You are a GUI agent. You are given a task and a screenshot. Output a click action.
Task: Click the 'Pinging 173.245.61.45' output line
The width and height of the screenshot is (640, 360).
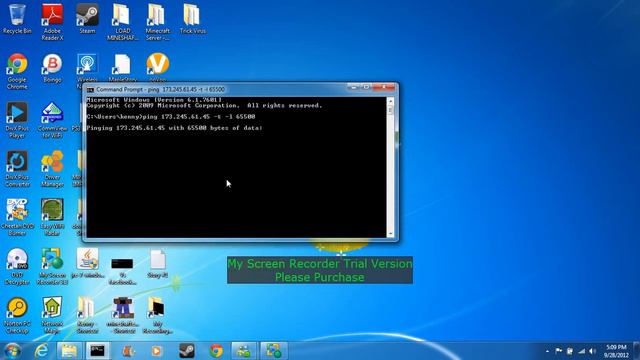(174, 128)
